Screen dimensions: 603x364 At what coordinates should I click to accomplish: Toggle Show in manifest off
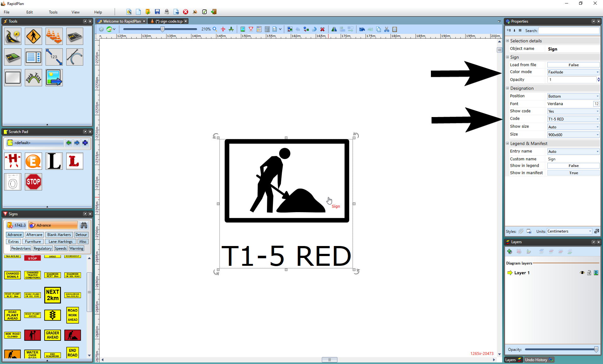pyautogui.click(x=573, y=173)
